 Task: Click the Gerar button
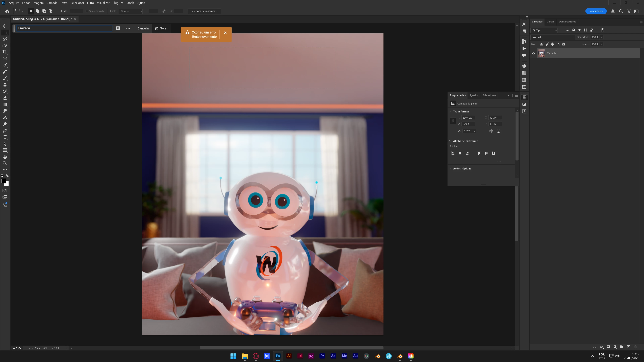[x=161, y=29]
